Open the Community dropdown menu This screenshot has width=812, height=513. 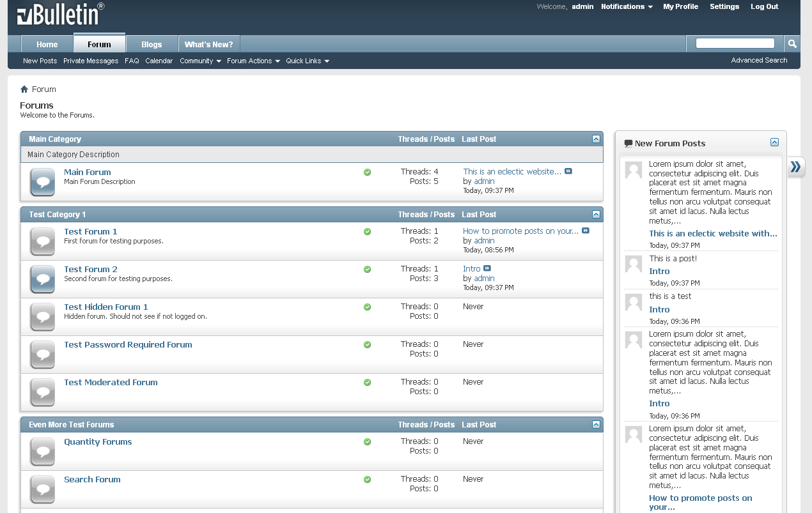[200, 61]
